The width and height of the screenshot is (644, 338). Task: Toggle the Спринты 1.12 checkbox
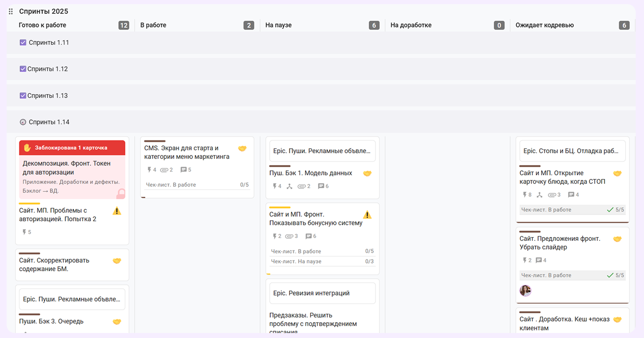23,69
